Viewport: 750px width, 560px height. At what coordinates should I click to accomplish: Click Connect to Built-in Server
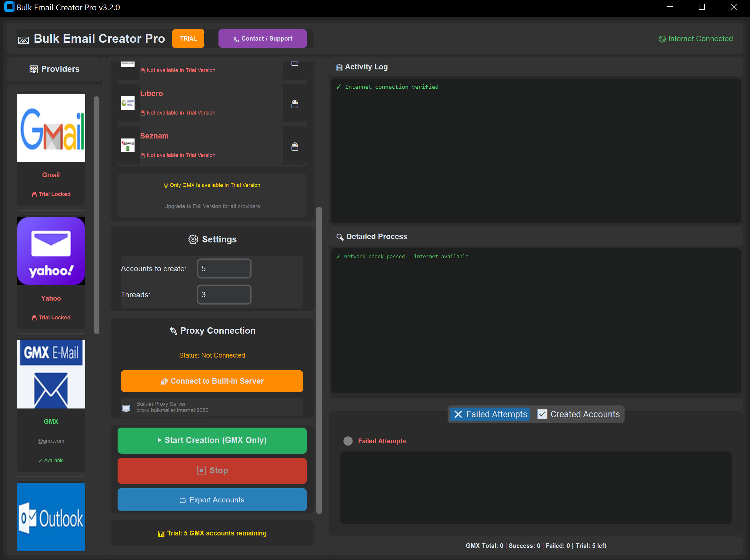tap(212, 381)
